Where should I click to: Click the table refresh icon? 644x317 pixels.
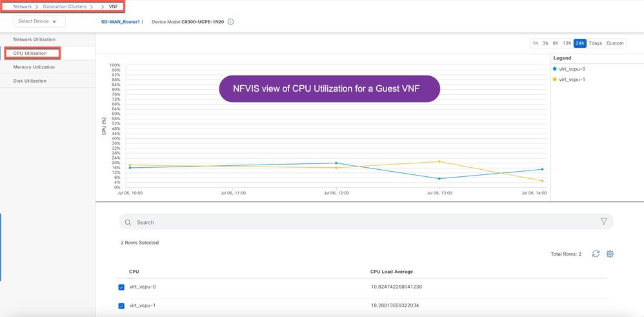coord(596,254)
